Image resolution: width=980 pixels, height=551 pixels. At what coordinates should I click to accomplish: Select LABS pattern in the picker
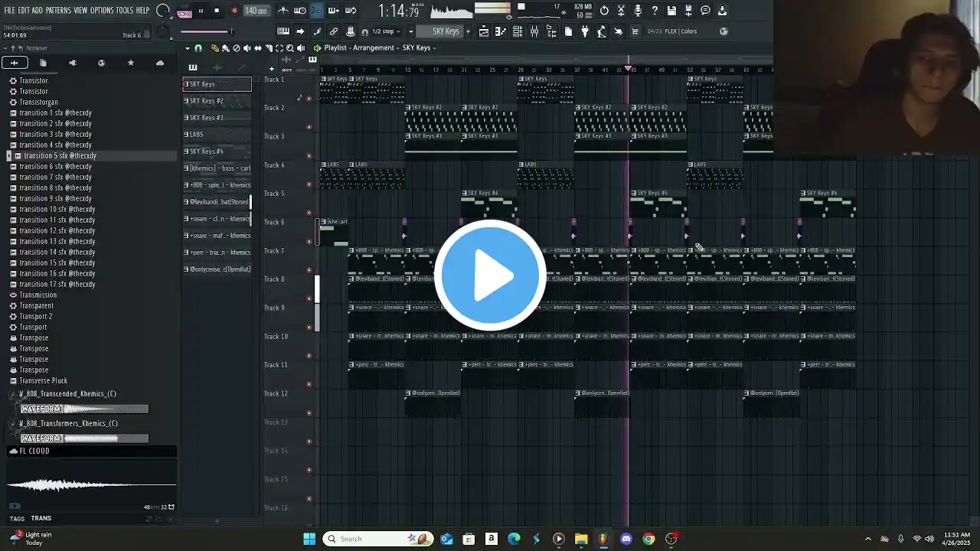pyautogui.click(x=217, y=135)
